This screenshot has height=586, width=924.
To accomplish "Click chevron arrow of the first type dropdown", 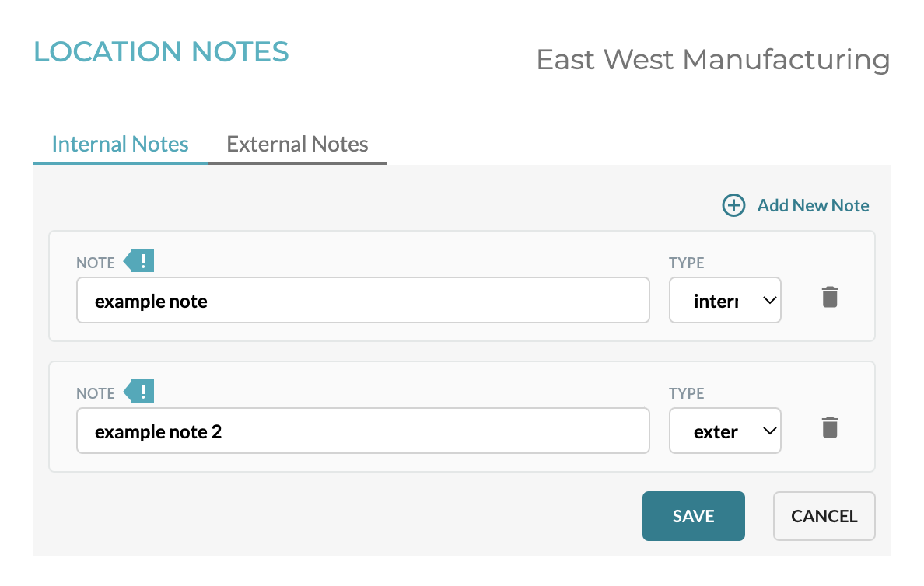I will [769, 300].
